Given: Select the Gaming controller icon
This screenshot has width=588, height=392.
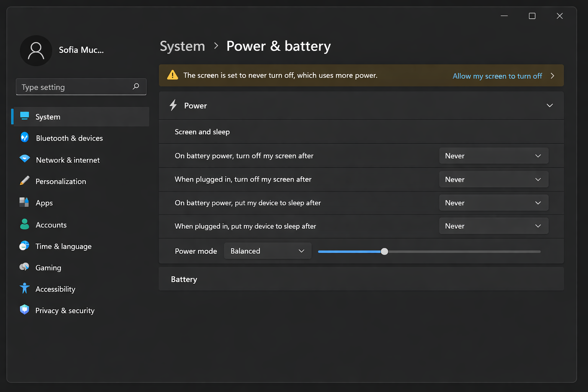Looking at the screenshot, I should click(24, 267).
